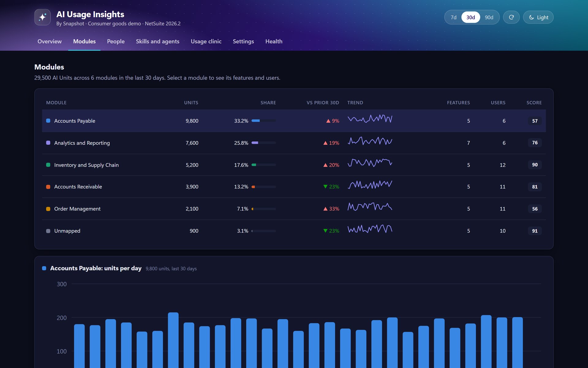Select the Accounts Payable module row
Screen dimensions: 588x368
(x=294, y=121)
